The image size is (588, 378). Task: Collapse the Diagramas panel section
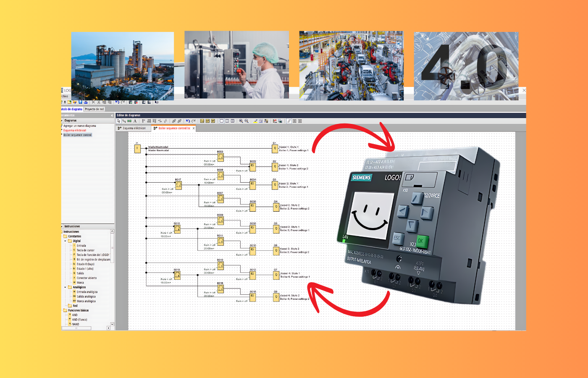click(x=62, y=121)
